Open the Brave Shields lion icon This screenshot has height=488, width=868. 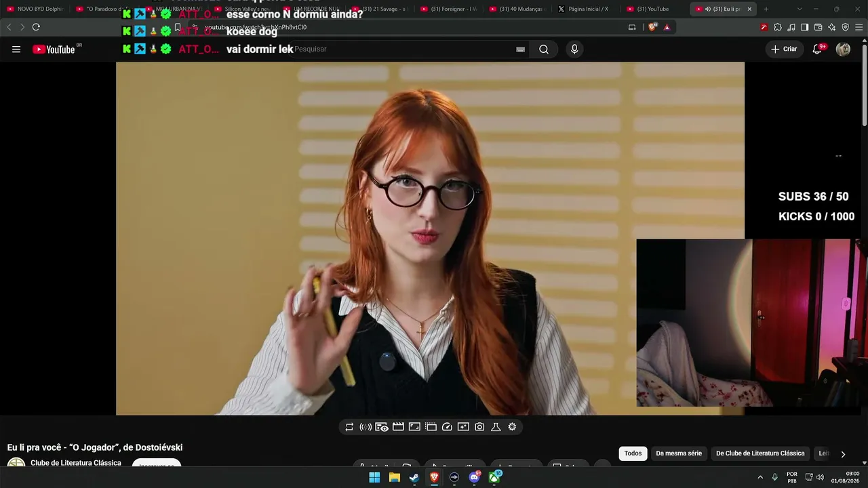[x=652, y=27]
